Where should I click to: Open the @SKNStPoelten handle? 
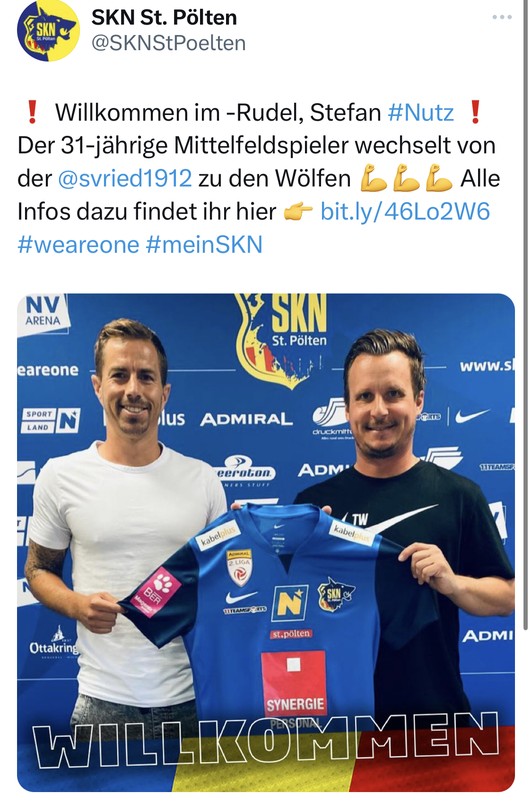[x=168, y=43]
